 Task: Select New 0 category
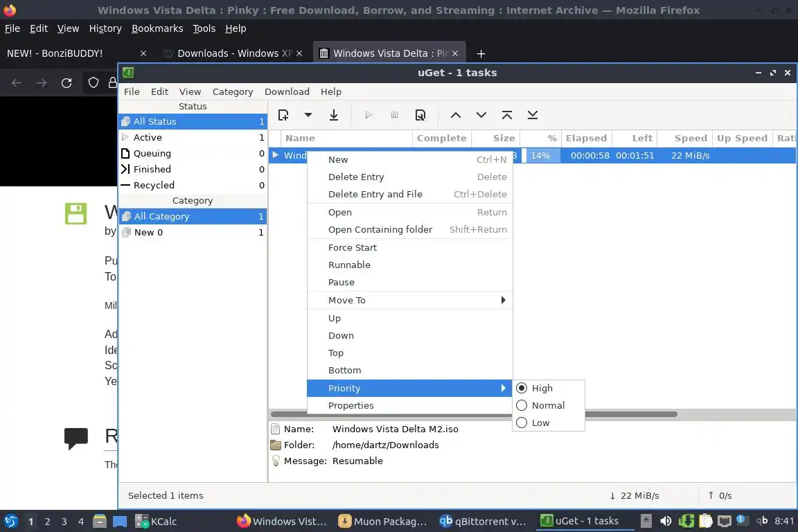click(193, 232)
